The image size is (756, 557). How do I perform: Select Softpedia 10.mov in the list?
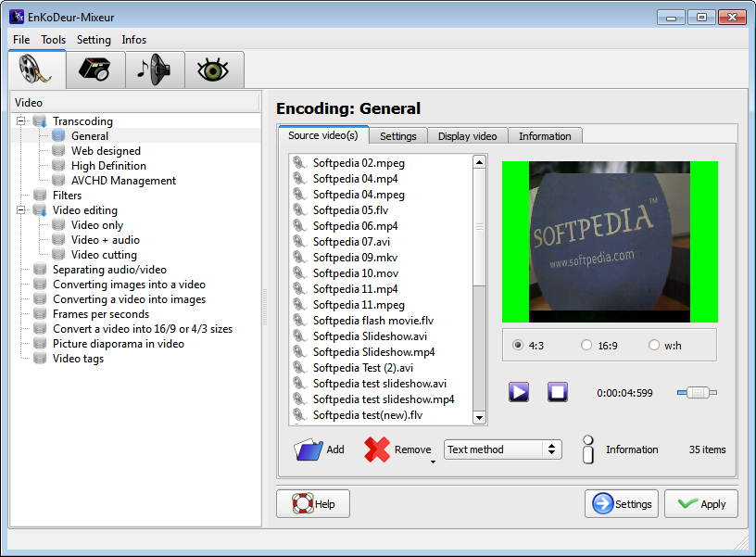coord(356,273)
